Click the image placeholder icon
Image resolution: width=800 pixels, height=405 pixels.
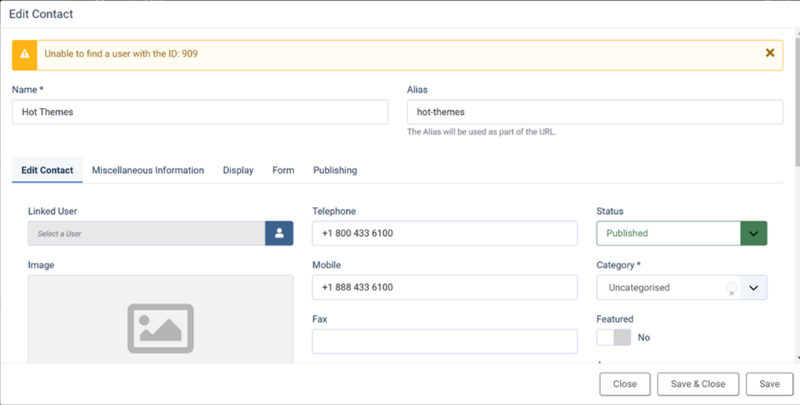click(161, 328)
